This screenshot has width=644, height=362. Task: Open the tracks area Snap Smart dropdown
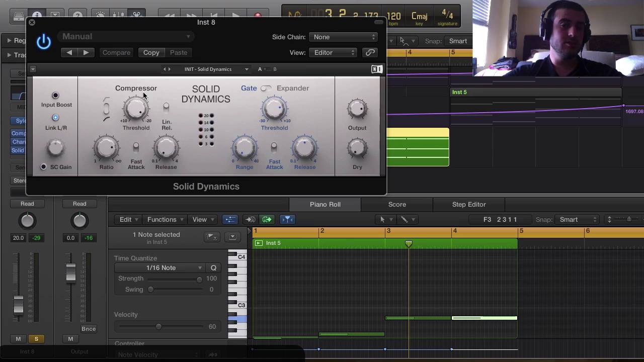click(x=458, y=41)
